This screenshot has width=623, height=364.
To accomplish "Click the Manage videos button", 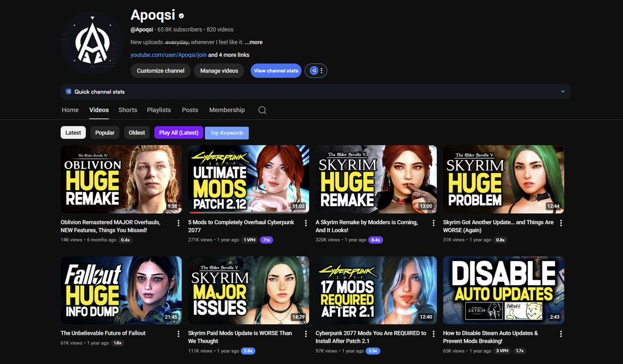I will point(219,71).
